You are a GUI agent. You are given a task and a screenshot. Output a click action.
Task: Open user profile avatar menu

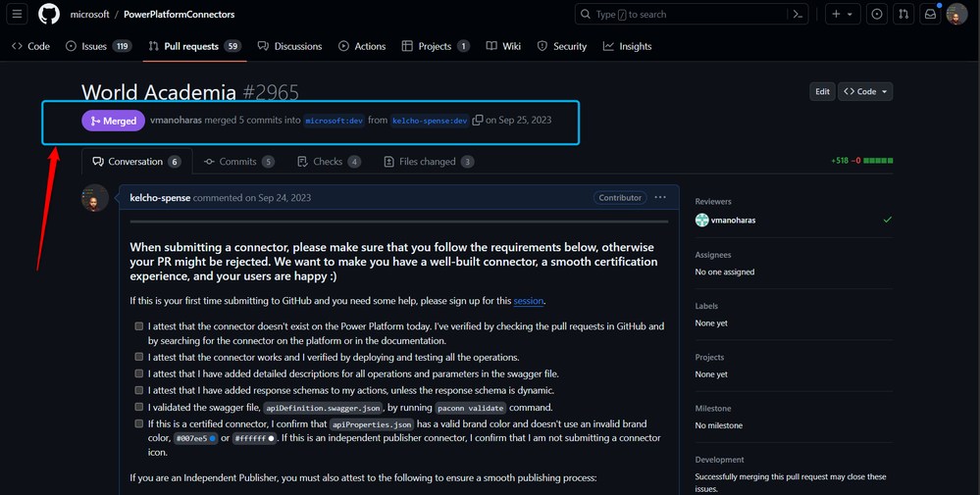point(956,14)
